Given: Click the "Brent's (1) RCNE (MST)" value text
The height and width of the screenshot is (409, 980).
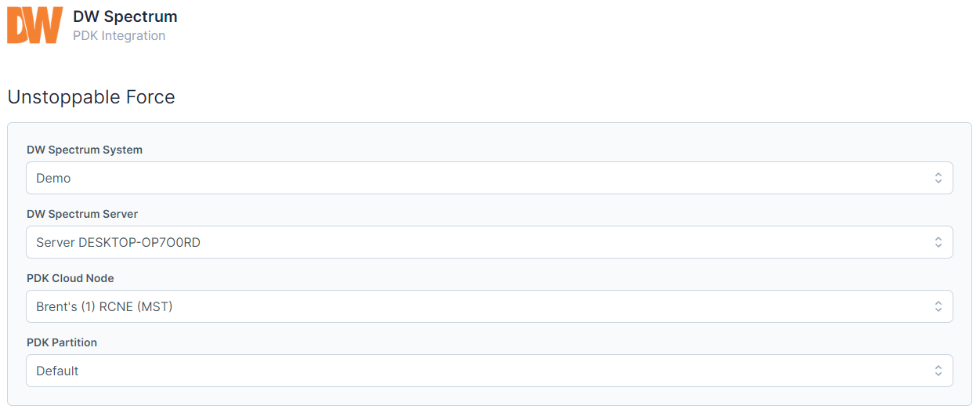Looking at the screenshot, I should tap(104, 307).
